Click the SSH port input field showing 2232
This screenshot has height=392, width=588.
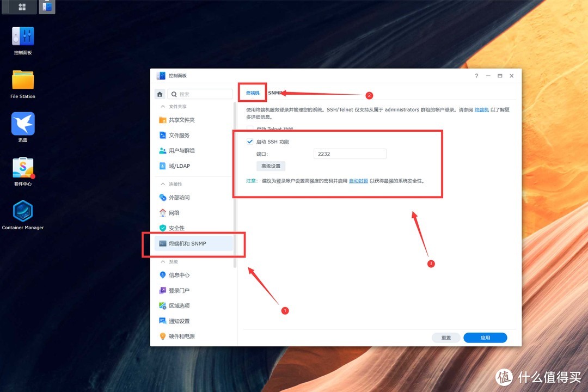(350, 154)
